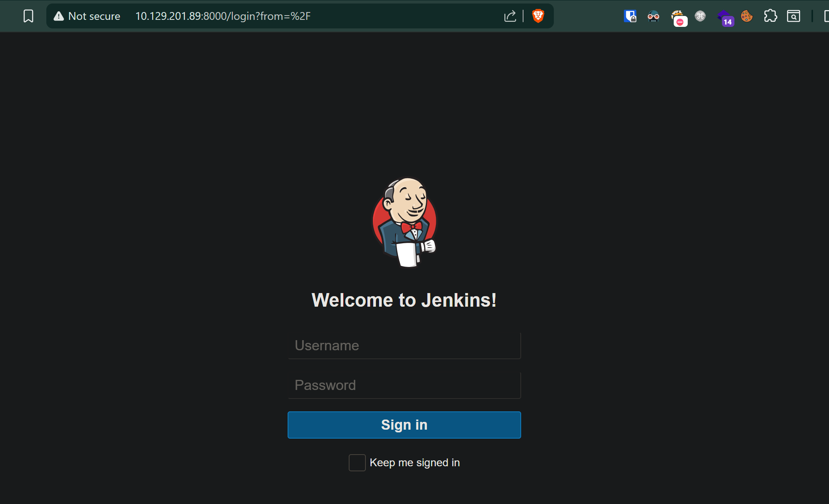This screenshot has width=829, height=504.
Task: Click the share page icon
Action: 510,16
